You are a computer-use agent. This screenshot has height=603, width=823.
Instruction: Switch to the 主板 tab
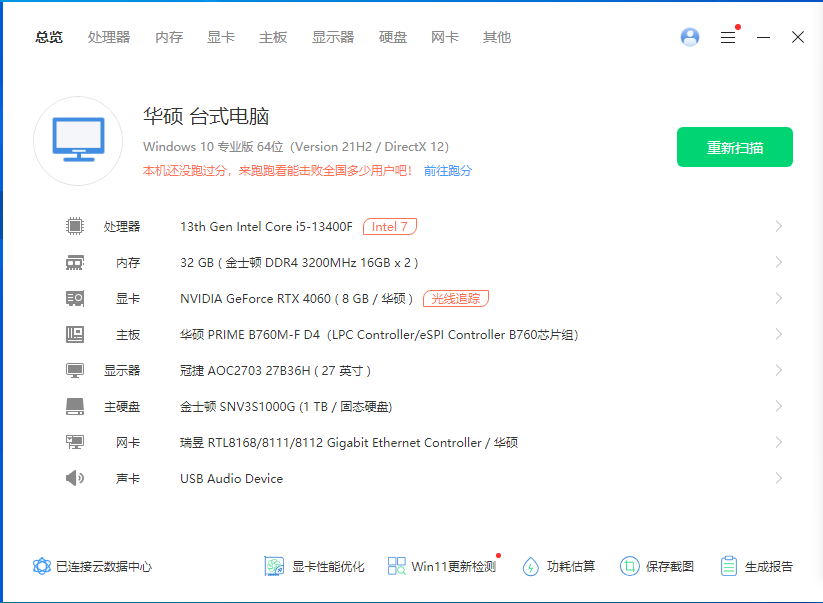coord(273,37)
